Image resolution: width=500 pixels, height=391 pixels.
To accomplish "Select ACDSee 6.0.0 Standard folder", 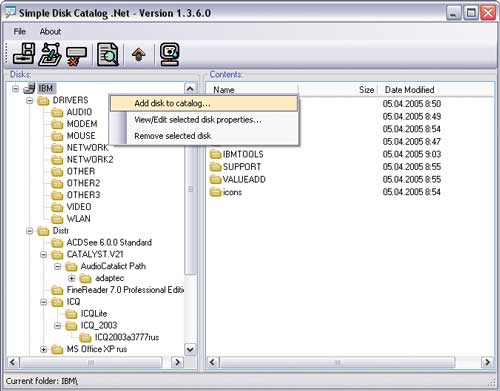I will click(109, 242).
